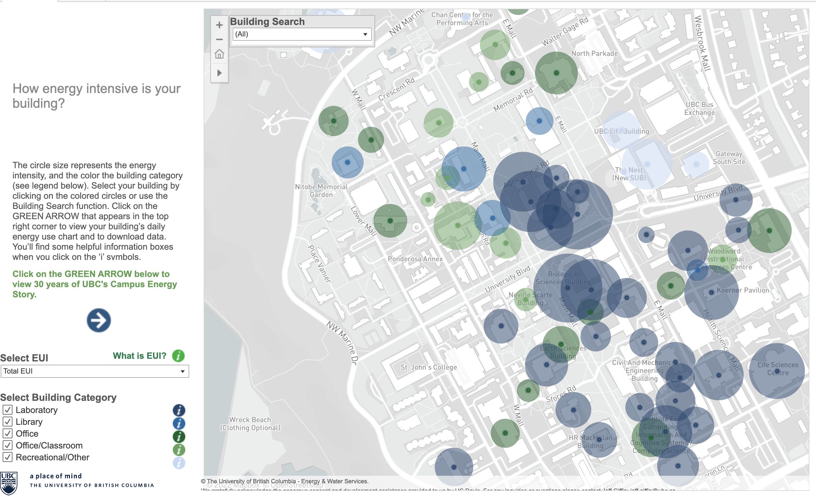Click the Ponderosa Annex map label
This screenshot has width=816, height=504.
[415, 259]
